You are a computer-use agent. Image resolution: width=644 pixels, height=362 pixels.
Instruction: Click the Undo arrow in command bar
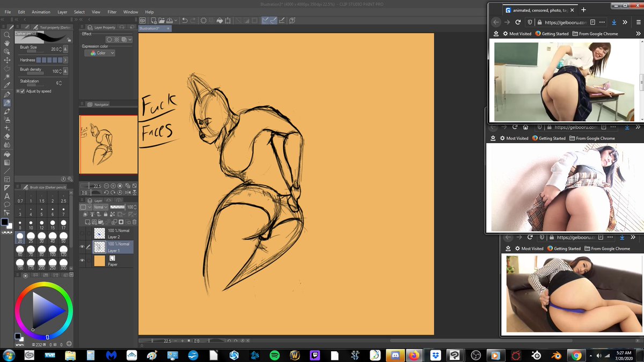coord(185,20)
